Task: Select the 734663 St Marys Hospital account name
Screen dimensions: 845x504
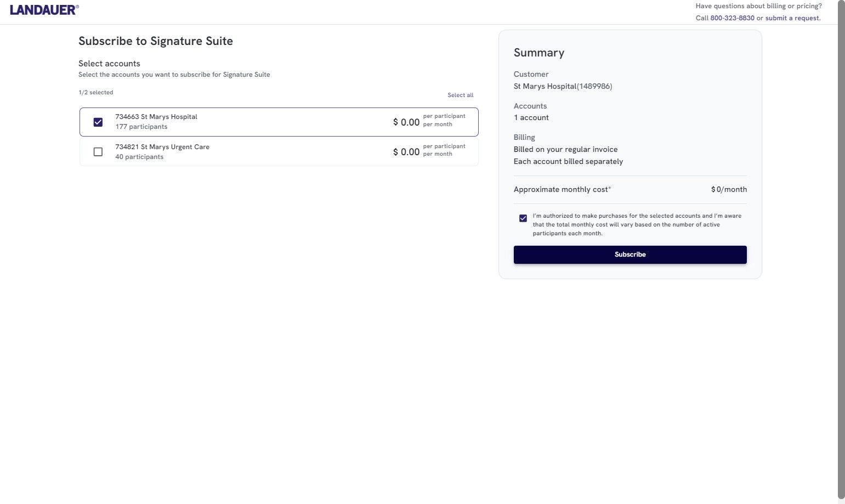Action: click(156, 117)
